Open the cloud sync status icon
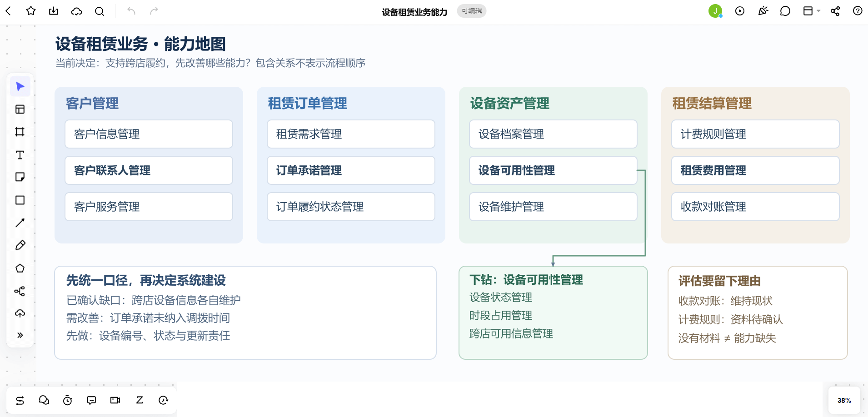 77,11
